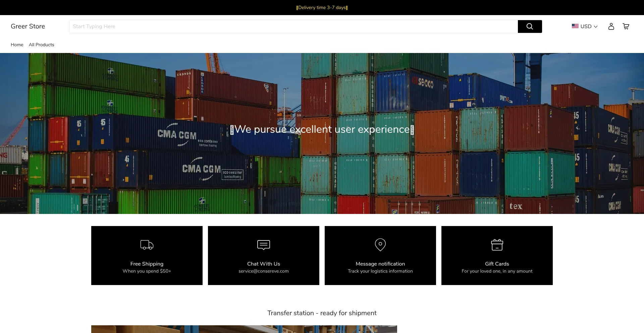This screenshot has height=333, width=644.
Task: Open the warehouse image below Transfer station heading
Action: [244, 329]
